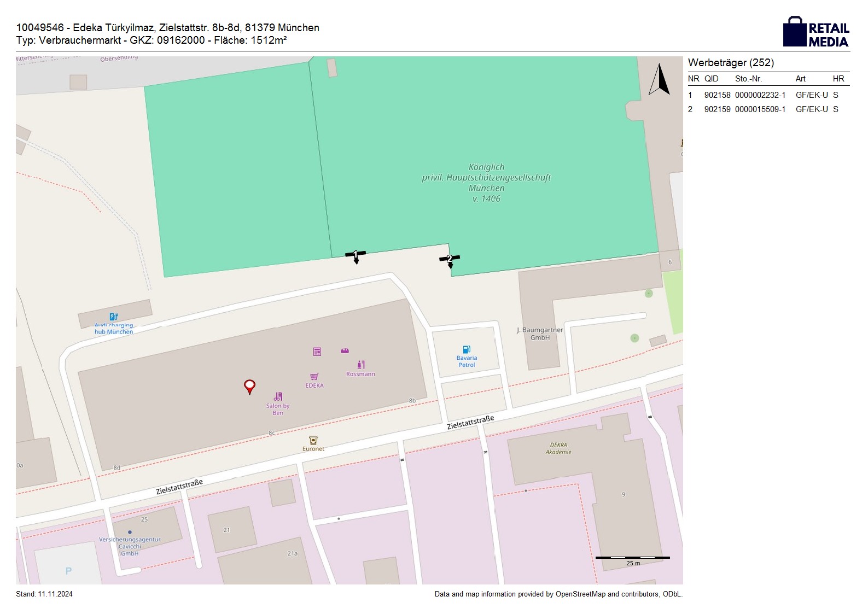Click the Salon by Ben hairdresser icon
Image resolution: width=868 pixels, height=614 pixels.
tap(278, 396)
